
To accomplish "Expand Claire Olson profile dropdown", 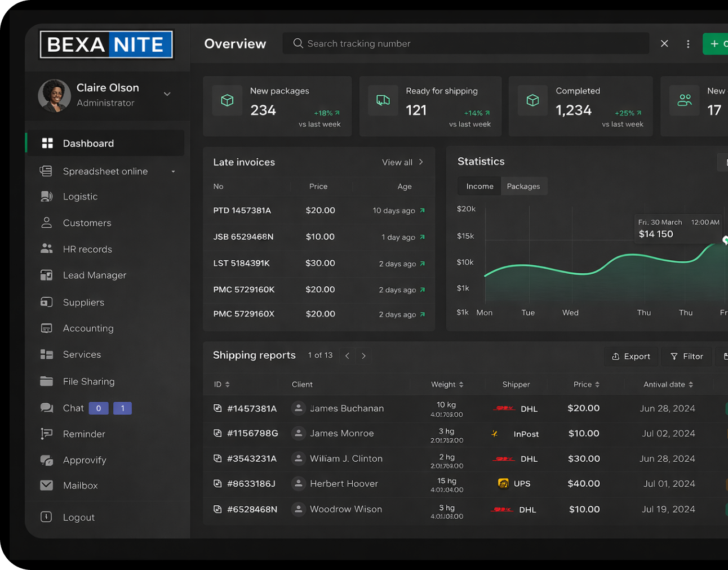I will click(x=167, y=94).
